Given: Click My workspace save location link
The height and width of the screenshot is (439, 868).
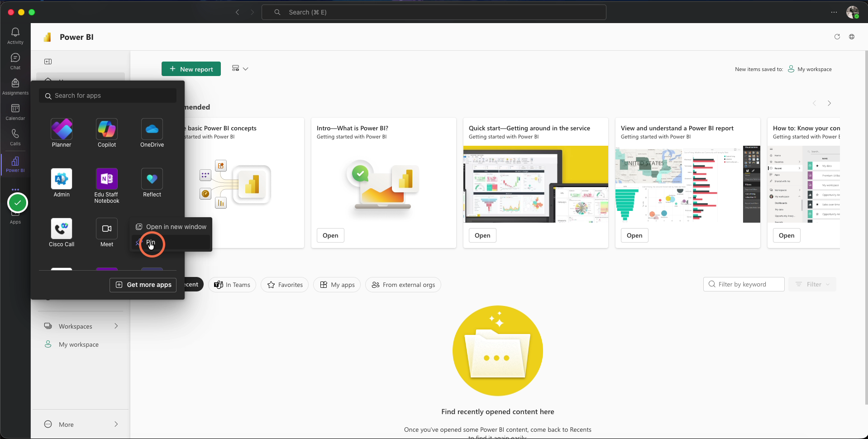Looking at the screenshot, I should [x=810, y=69].
